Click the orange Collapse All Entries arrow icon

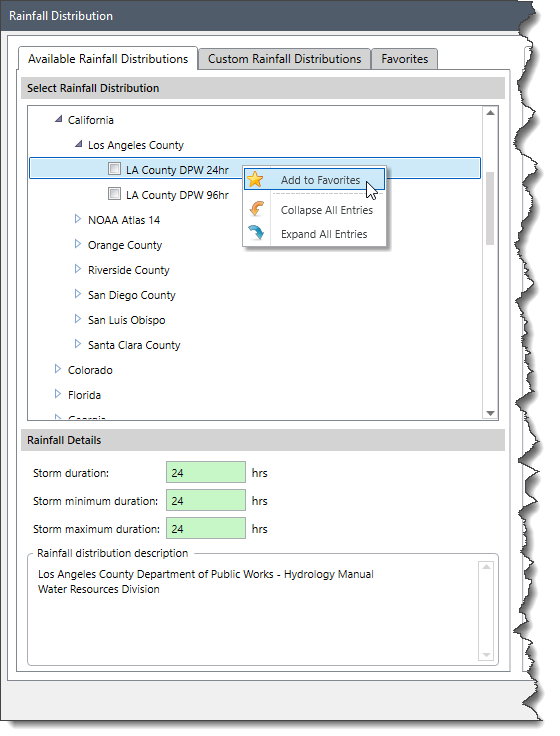coord(257,209)
